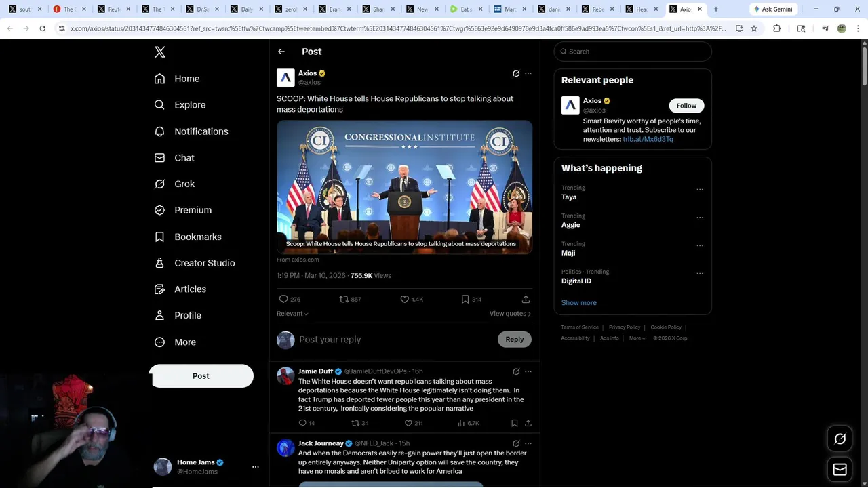Viewport: 868px width, 488px height.
Task: Open the Terms of Service link
Action: tap(580, 327)
